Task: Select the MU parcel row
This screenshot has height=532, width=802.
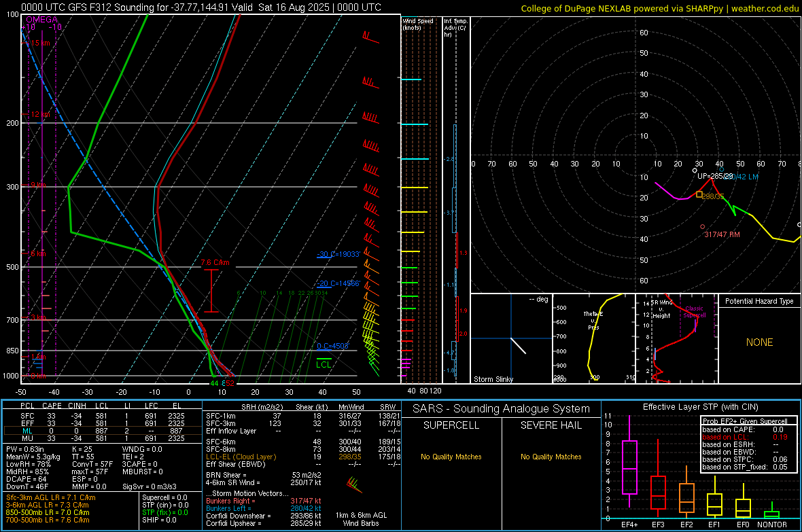Action: [x=103, y=438]
